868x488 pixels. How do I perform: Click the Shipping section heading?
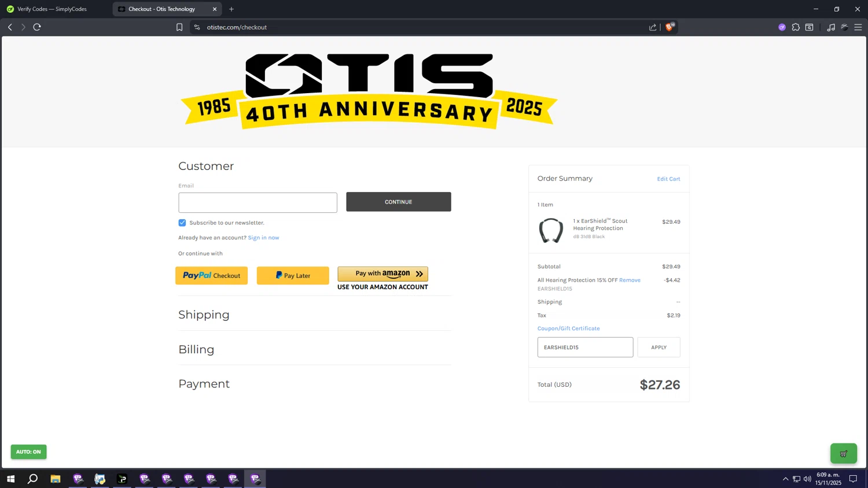(x=204, y=315)
